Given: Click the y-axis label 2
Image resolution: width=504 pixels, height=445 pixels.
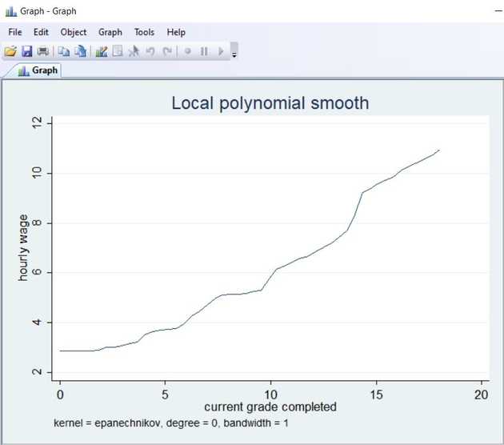Looking at the screenshot, I should tap(38, 372).
